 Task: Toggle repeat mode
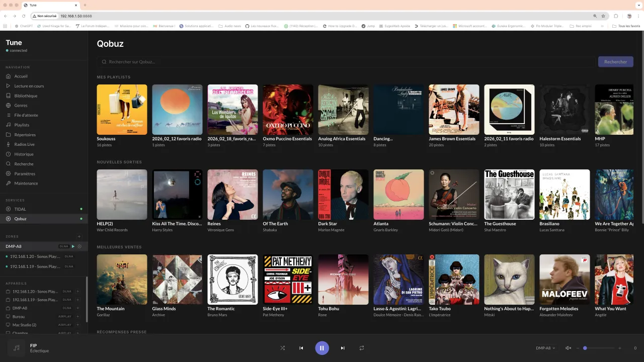click(361, 348)
